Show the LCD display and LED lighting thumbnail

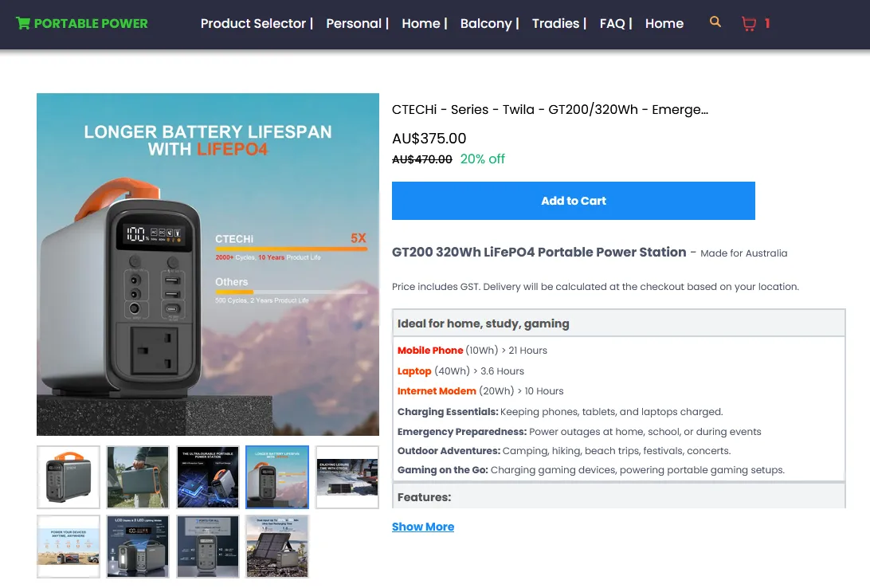tap(138, 547)
